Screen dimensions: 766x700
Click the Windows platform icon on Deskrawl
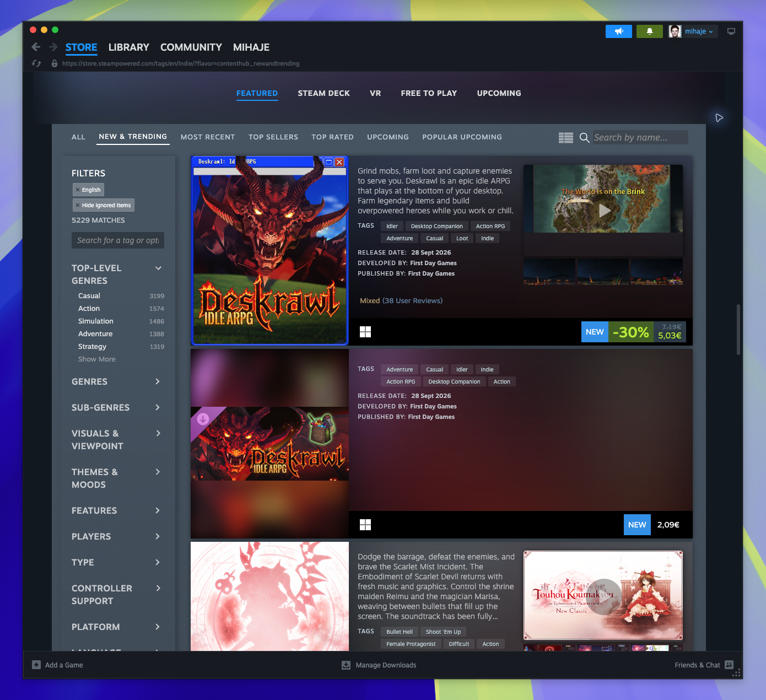(365, 332)
